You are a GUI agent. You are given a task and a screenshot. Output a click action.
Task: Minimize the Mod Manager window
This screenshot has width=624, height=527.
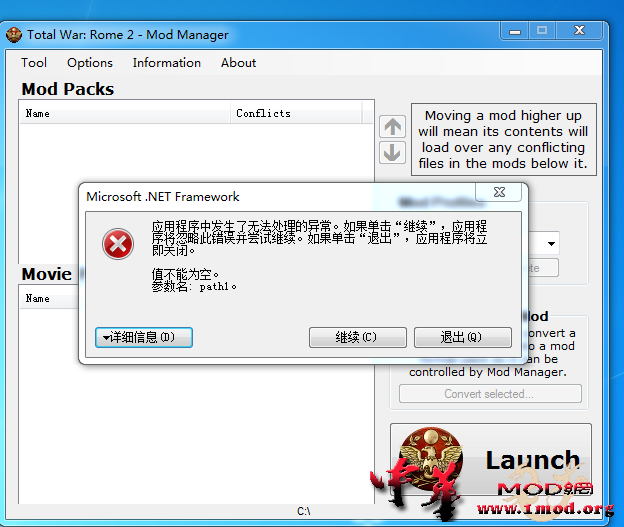[x=514, y=31]
